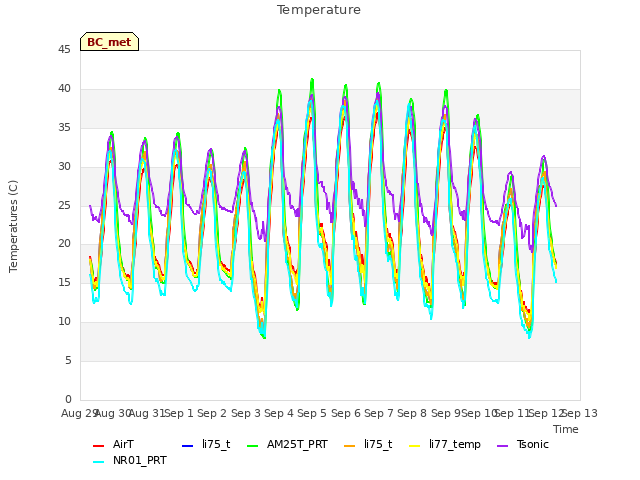The image size is (640, 480).
Task: Click the Temperatures (C) y-axis label
Action: pyautogui.click(x=13, y=226)
